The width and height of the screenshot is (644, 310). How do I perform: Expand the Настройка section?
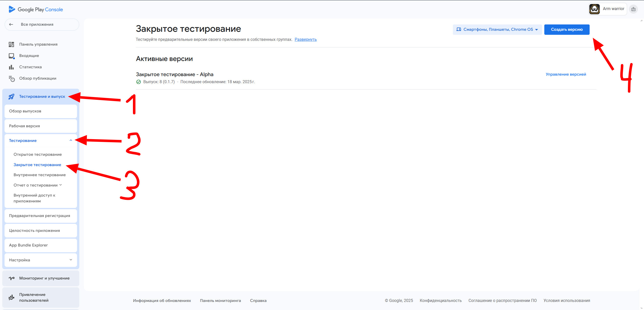coord(41,260)
